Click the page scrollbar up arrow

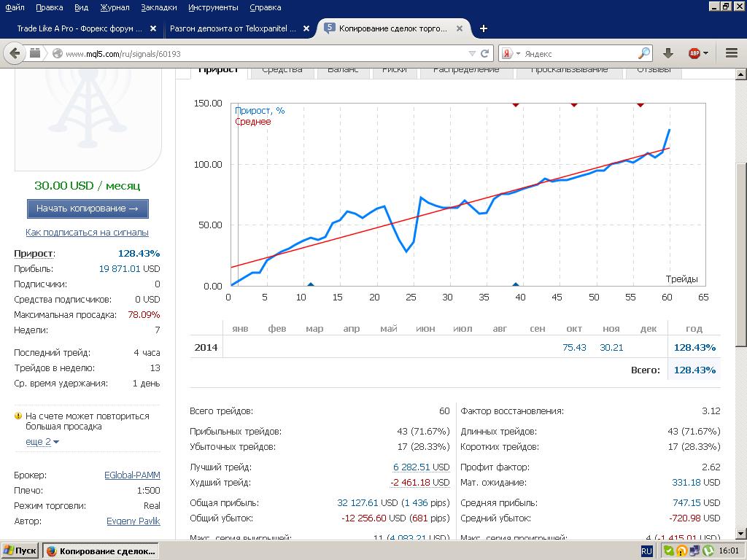(x=741, y=74)
